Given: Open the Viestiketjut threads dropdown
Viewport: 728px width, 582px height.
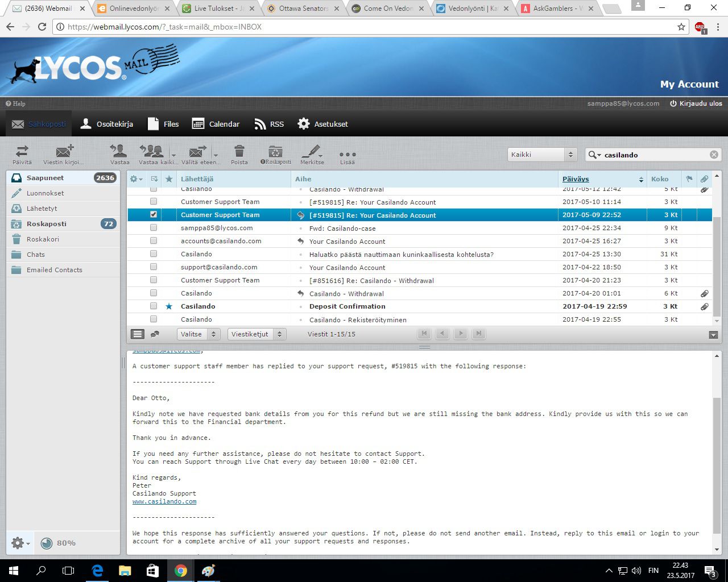Looking at the screenshot, I should 257,334.
